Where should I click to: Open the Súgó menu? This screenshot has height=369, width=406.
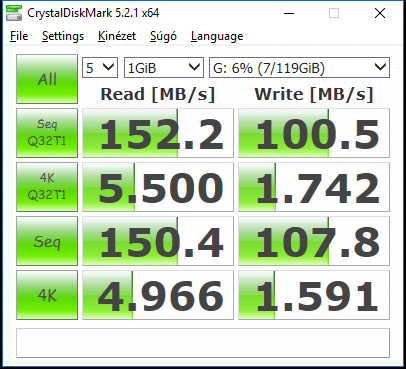(x=163, y=36)
